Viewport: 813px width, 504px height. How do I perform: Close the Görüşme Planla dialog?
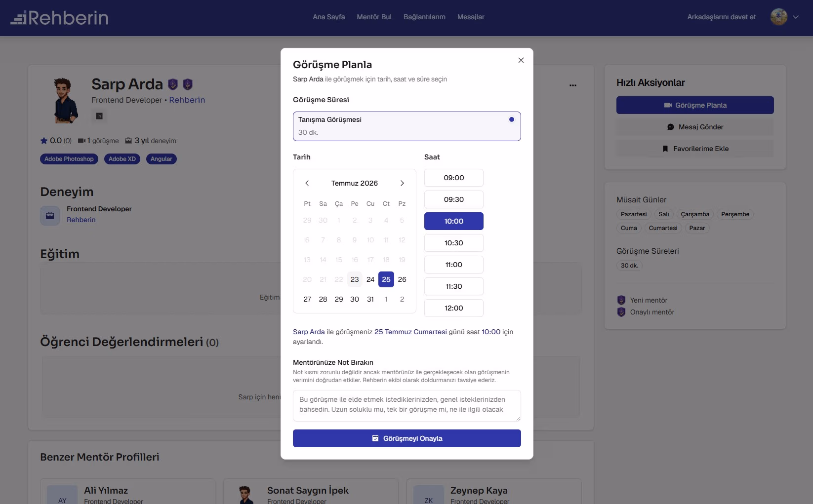(521, 60)
